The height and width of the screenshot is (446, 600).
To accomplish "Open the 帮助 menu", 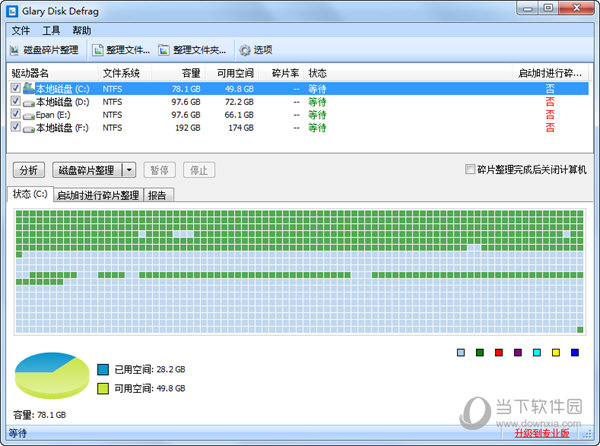I will 82,31.
